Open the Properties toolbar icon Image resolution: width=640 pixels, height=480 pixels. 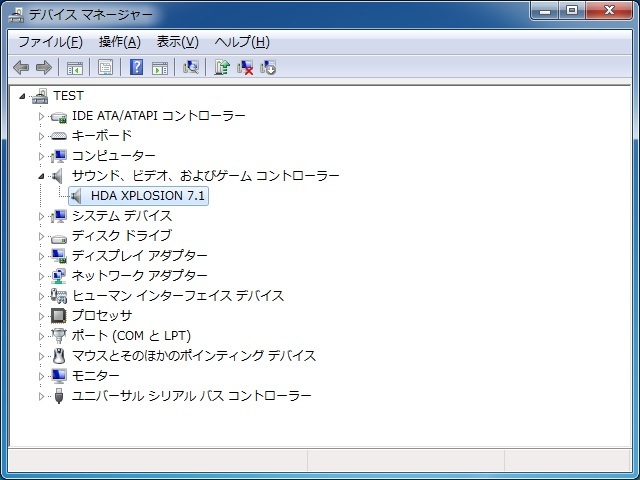pos(106,68)
